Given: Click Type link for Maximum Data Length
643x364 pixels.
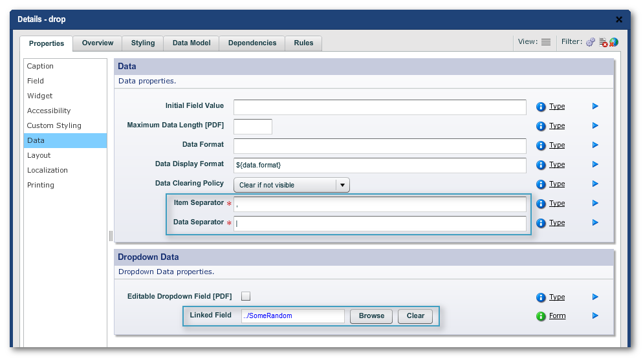Looking at the screenshot, I should click(557, 125).
